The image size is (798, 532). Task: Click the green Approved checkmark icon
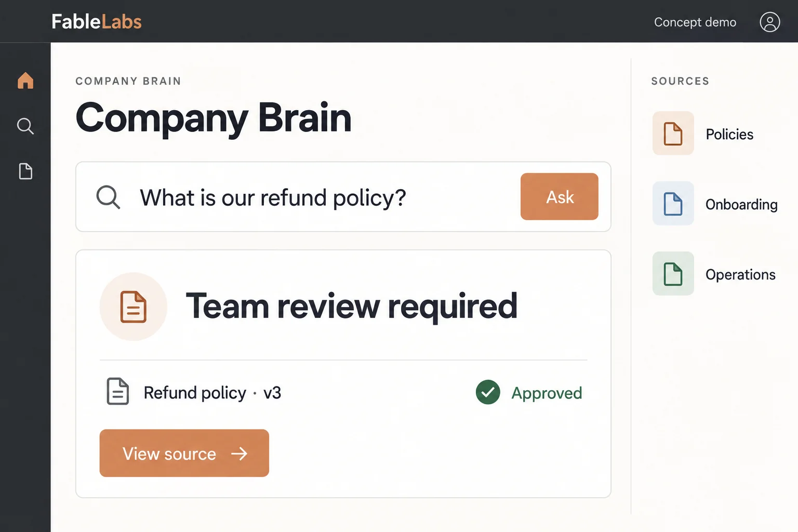pos(488,392)
